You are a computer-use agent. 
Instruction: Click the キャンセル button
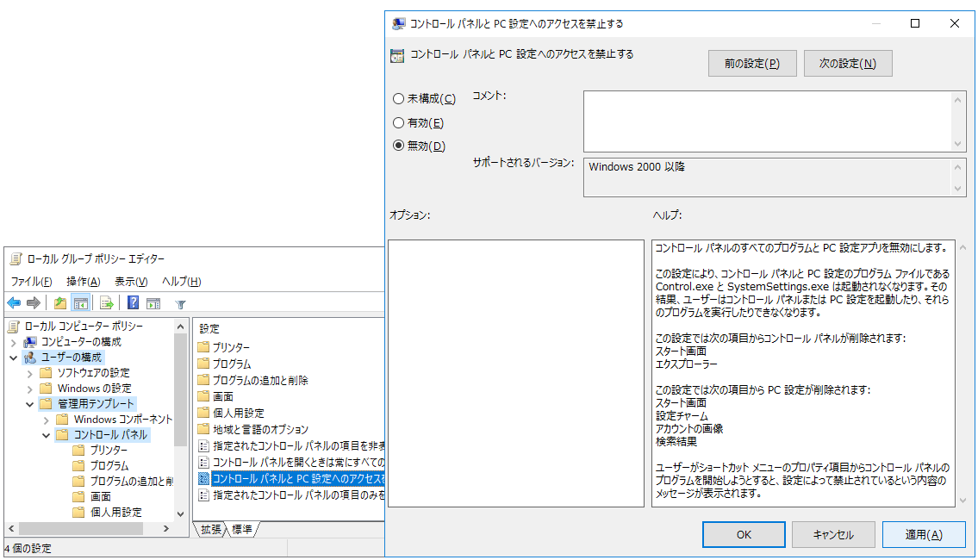833,534
